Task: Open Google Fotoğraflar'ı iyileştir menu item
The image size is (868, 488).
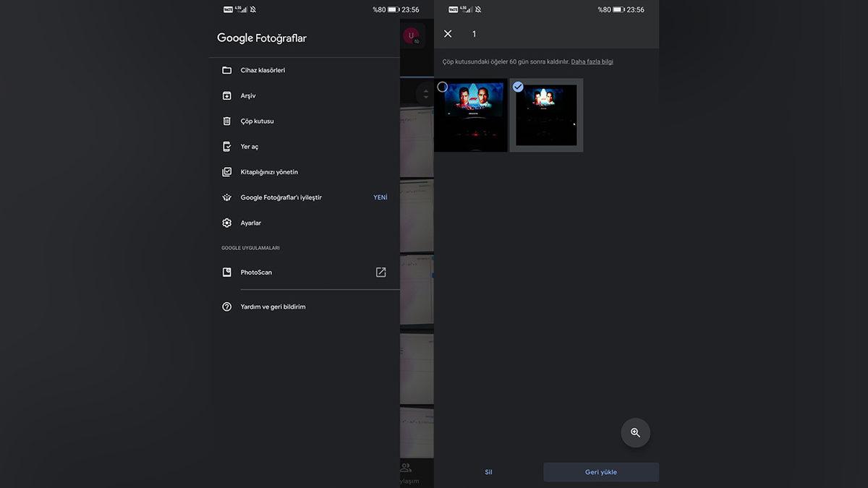Action: pos(281,197)
